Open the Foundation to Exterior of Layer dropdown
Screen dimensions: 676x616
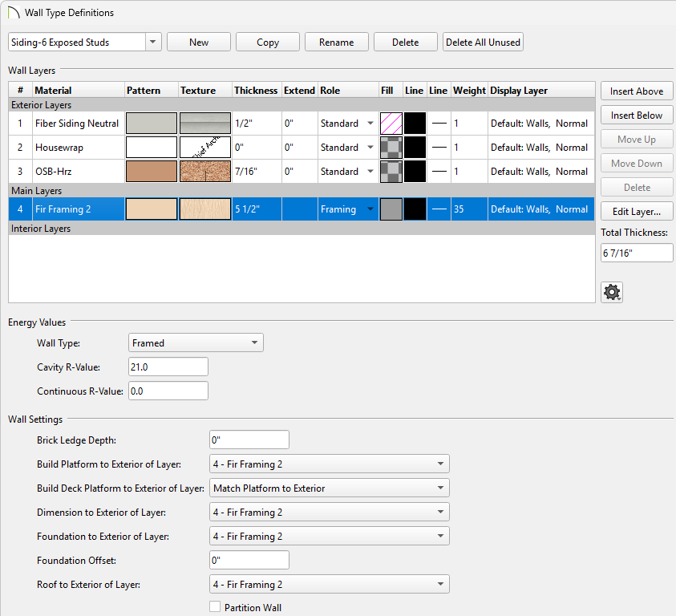[x=330, y=537]
